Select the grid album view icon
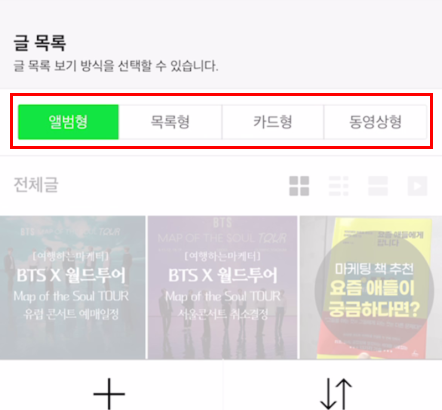 point(299,186)
